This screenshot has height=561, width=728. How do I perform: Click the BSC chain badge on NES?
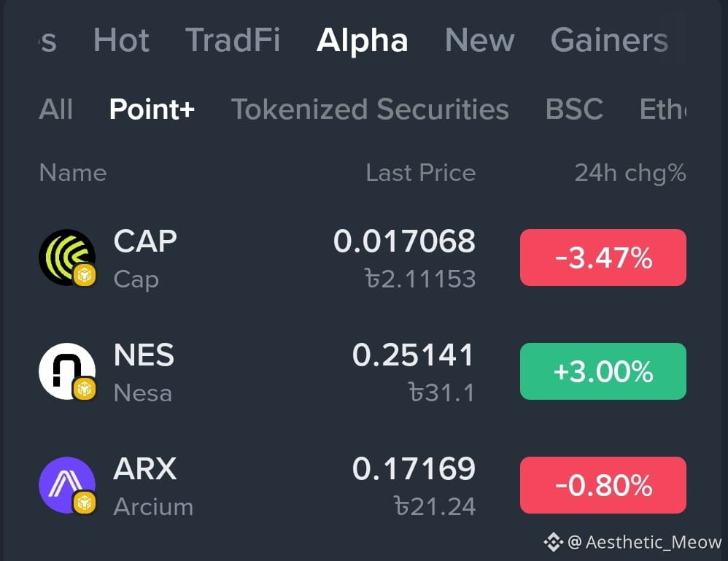[x=85, y=389]
